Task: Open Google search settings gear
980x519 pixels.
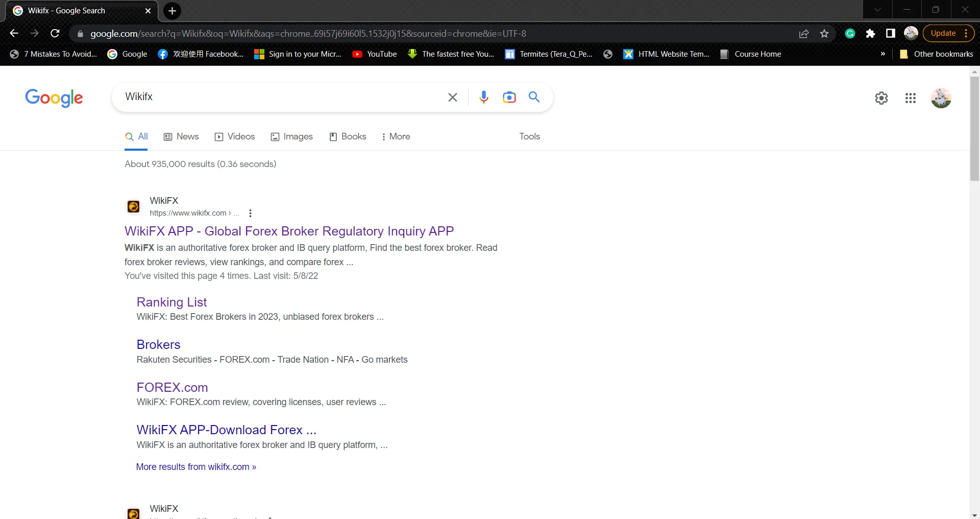Action: (881, 98)
